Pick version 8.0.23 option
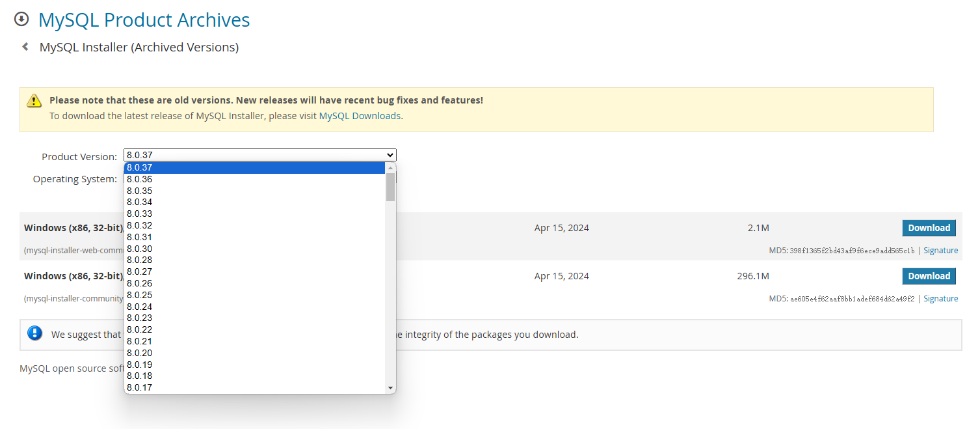The image size is (980, 429). click(254, 318)
